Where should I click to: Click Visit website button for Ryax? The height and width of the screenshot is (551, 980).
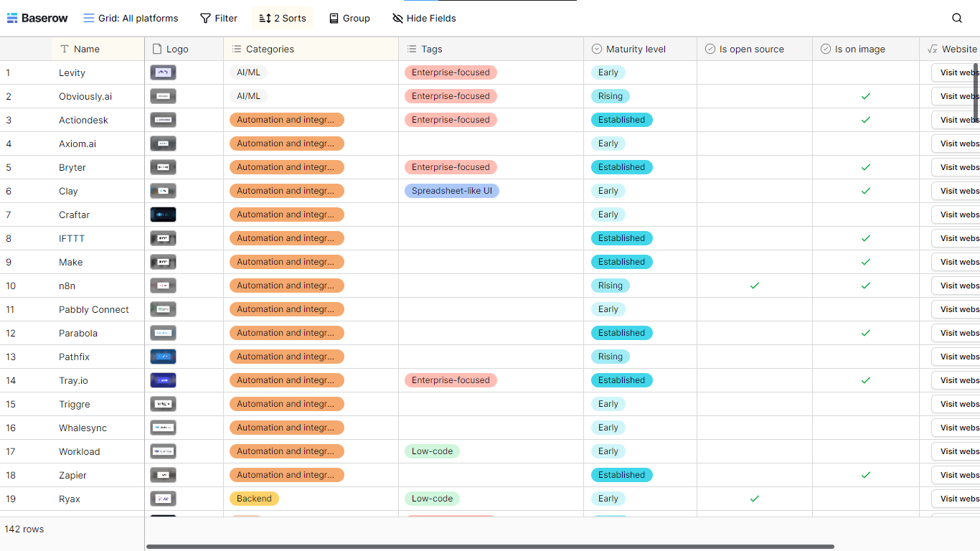[956, 499]
